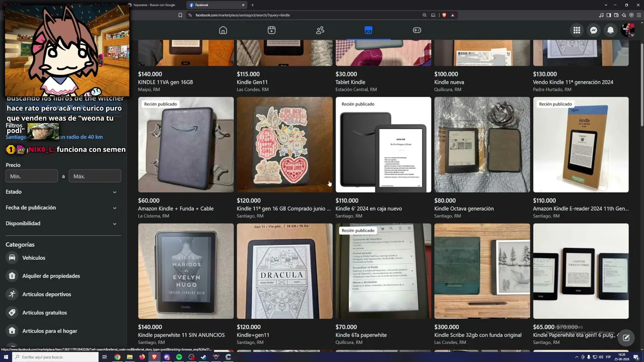This screenshot has width=644, height=362.
Task: Click the Windows taskbar search box
Action: pyautogui.click(x=55, y=357)
